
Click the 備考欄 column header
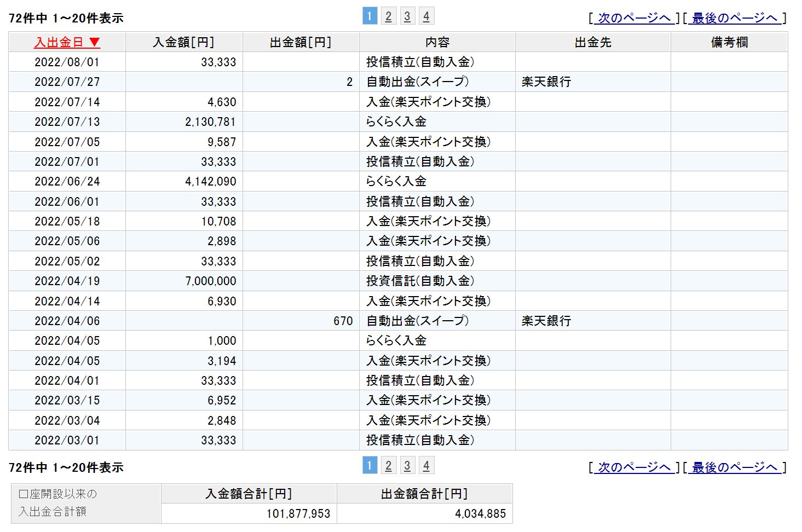[729, 42]
